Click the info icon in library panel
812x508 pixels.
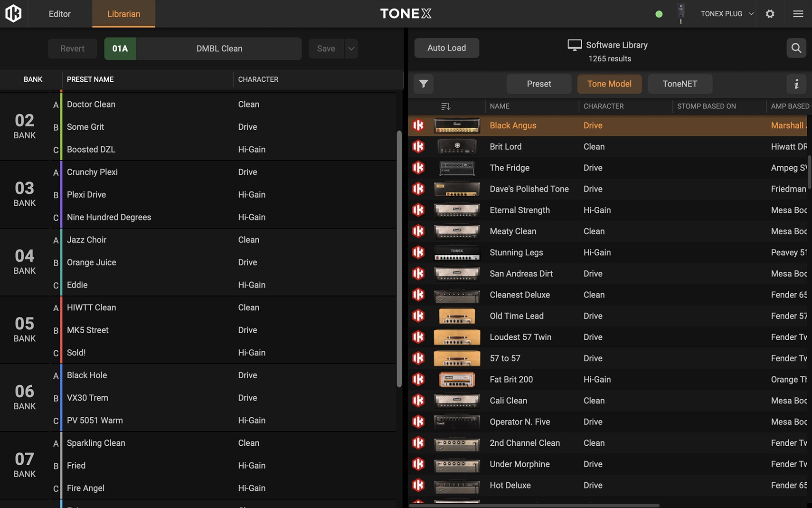(x=796, y=84)
